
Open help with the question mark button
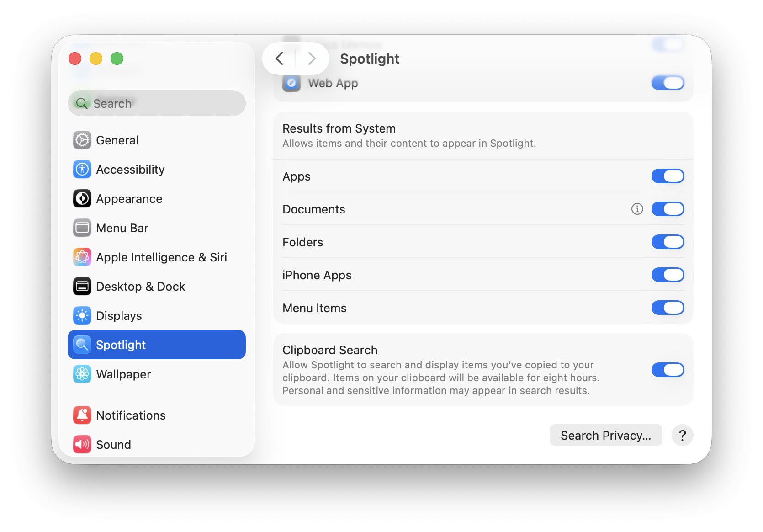[683, 435]
